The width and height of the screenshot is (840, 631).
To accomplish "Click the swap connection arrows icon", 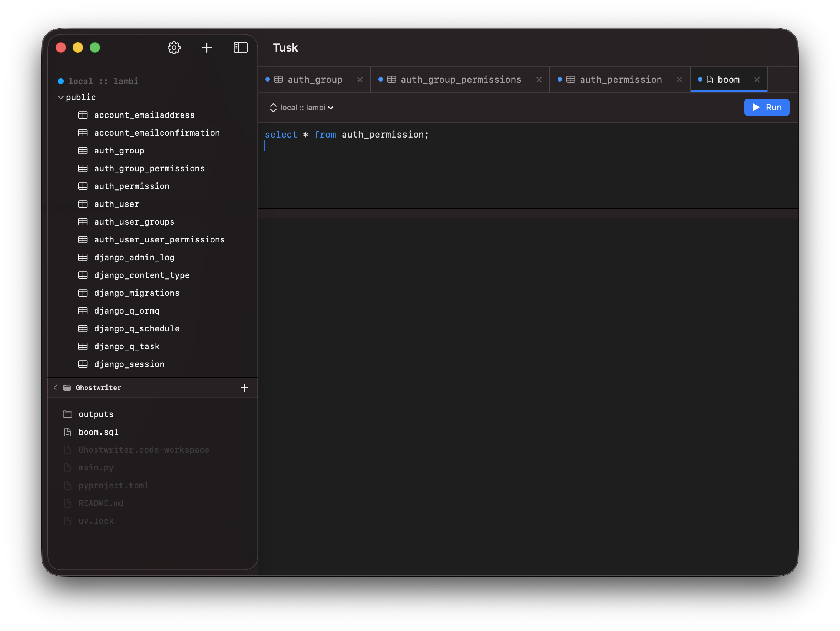I will click(274, 108).
